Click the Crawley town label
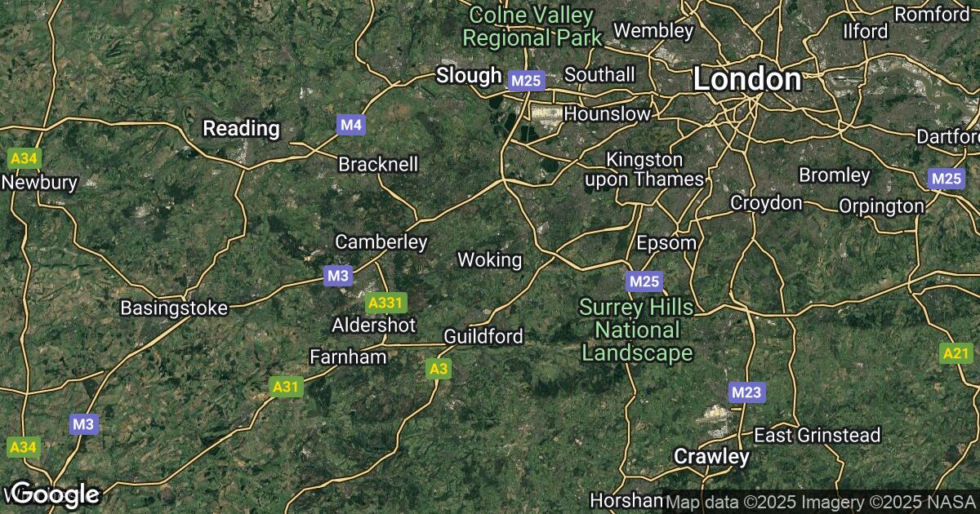The width and height of the screenshot is (980, 514). tap(711, 457)
